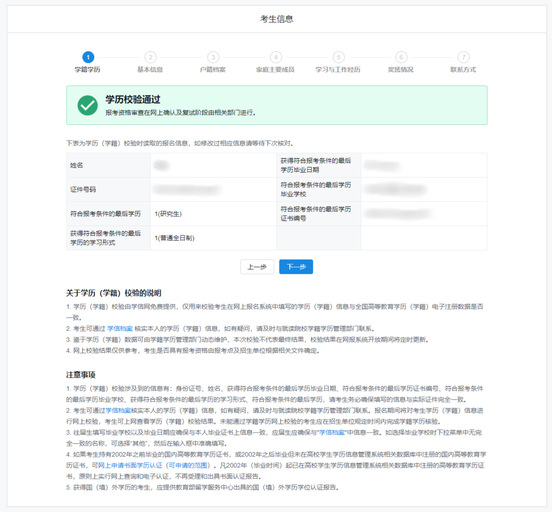The image size is (552, 512).
Task: Click the blue step 1 circle
Action: tap(88, 57)
